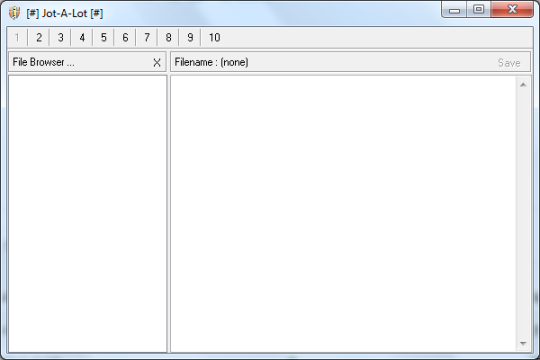Minimize the Jot-A-Lot window
This screenshot has width=540, height=360.
click(454, 10)
